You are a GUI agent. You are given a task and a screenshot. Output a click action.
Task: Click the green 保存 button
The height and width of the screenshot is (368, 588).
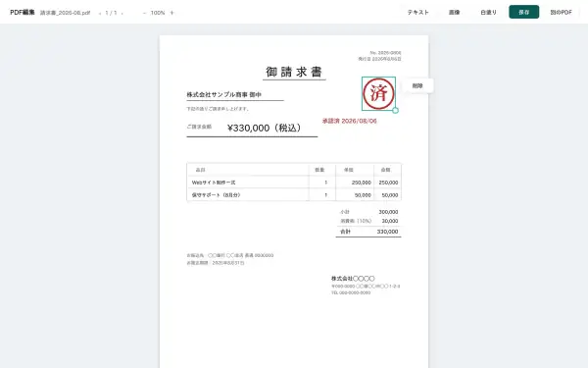pyautogui.click(x=524, y=12)
